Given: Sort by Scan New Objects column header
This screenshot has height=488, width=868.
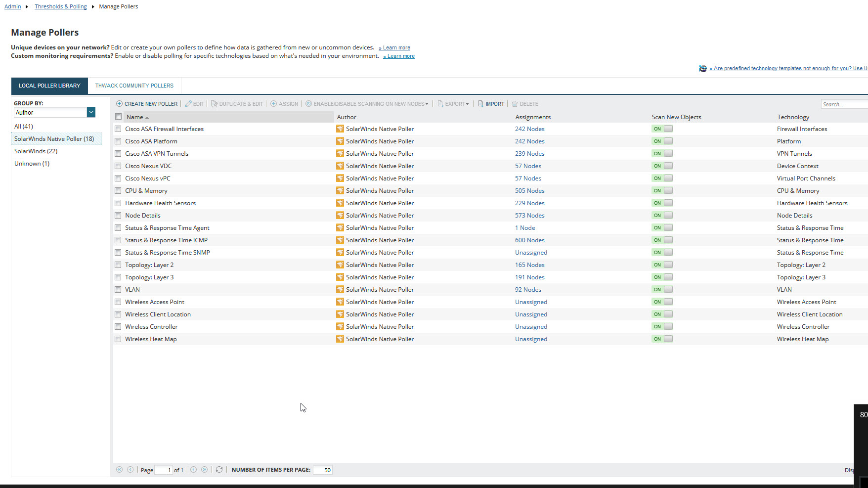Looking at the screenshot, I should 676,117.
